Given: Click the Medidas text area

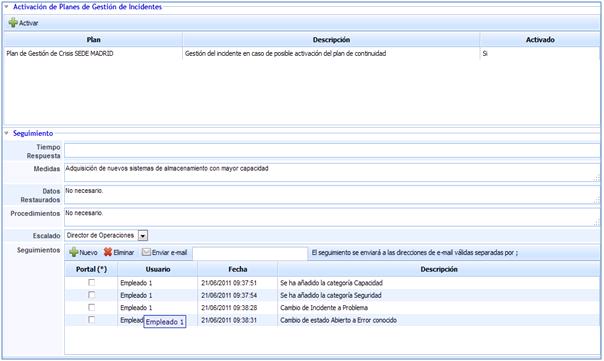Looking at the screenshot, I should click(x=332, y=173).
